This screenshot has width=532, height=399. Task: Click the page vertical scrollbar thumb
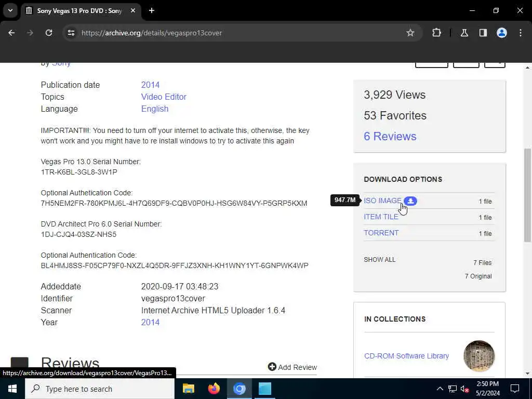[527, 195]
